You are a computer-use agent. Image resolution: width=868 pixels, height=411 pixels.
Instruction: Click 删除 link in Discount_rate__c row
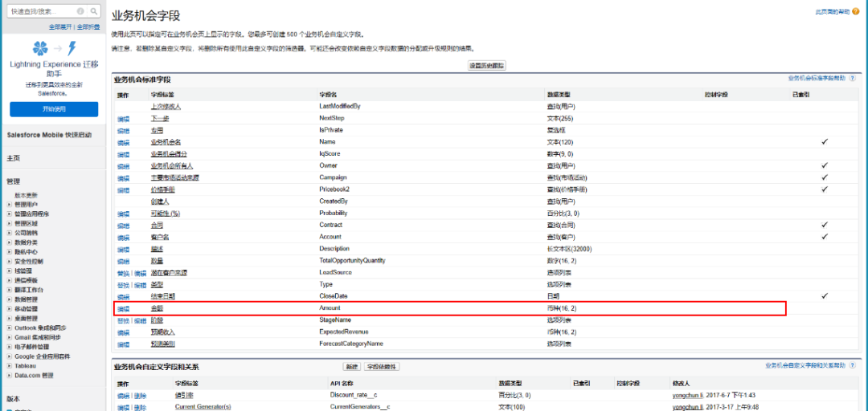point(141,396)
